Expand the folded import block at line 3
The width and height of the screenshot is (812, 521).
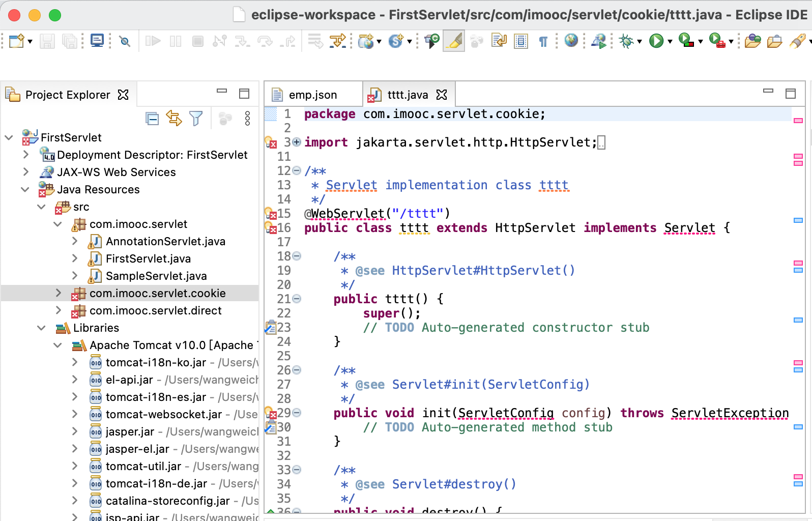coord(297,142)
